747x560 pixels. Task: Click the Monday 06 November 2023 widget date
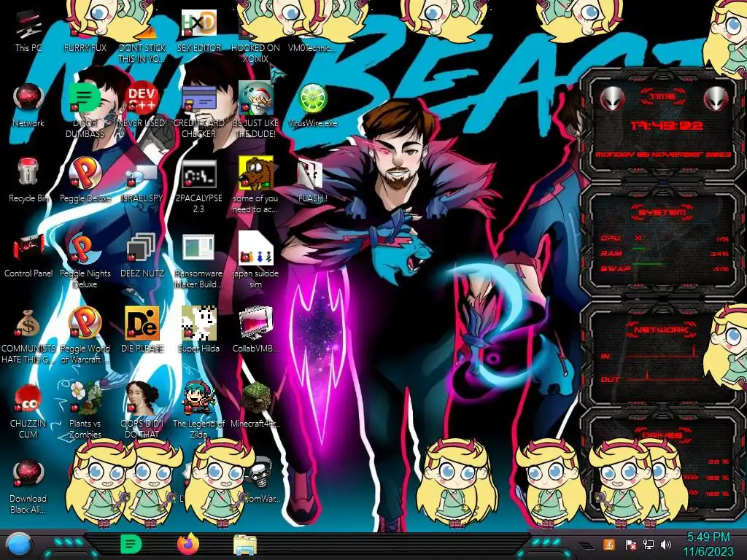(662, 155)
